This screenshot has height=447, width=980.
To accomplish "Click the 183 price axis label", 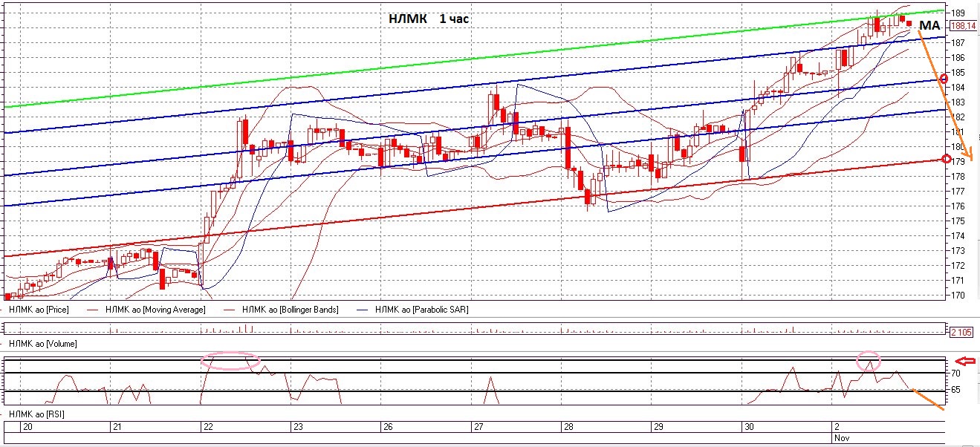I will click(x=958, y=102).
